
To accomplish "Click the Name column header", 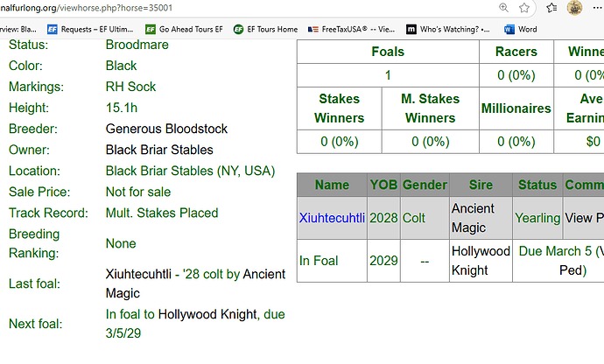I will click(332, 185).
